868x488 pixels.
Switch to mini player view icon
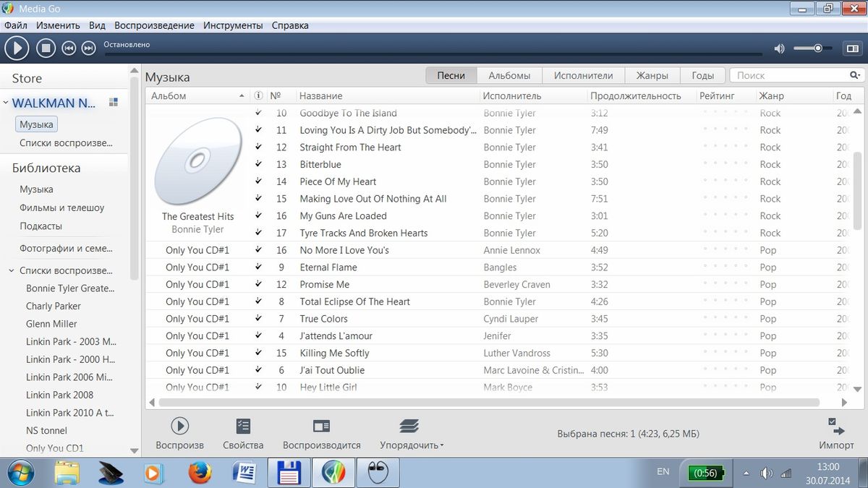pyautogui.click(x=851, y=48)
